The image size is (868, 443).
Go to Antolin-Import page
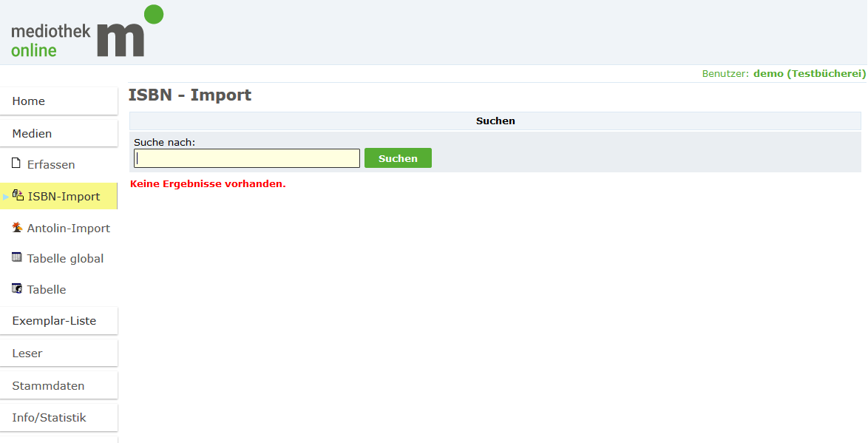pos(69,229)
